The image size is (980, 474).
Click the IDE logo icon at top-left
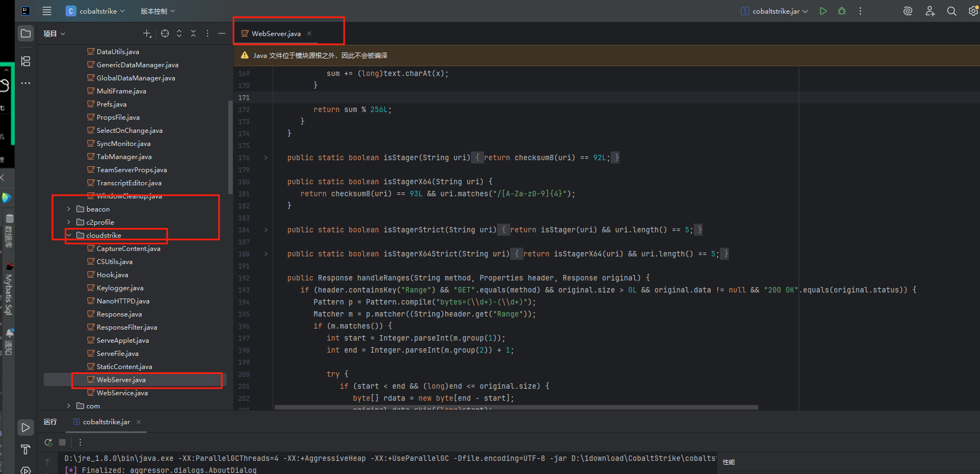26,11
